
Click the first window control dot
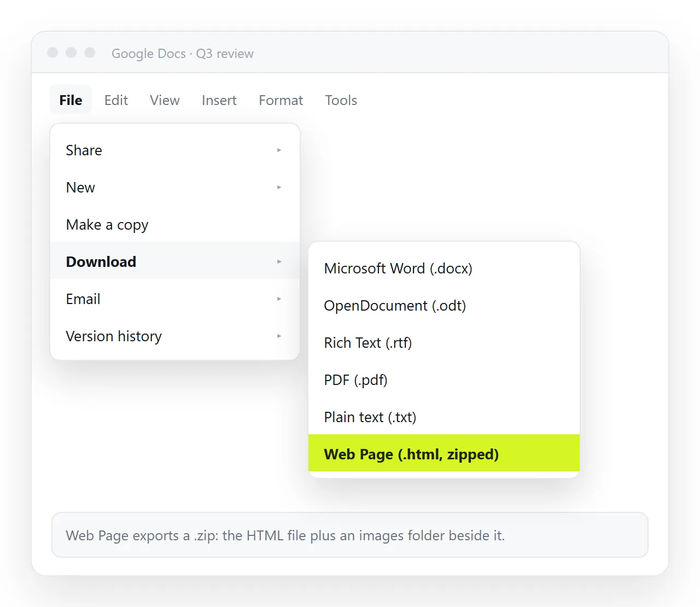coord(52,52)
